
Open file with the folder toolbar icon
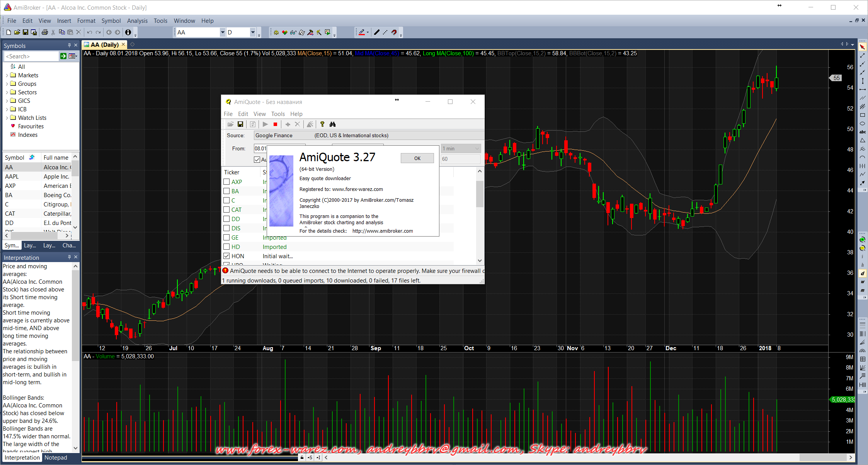(x=17, y=32)
